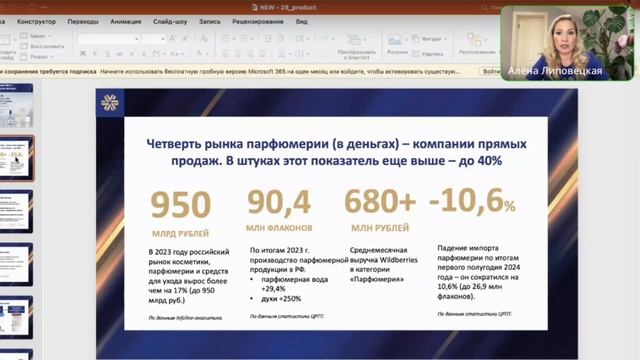The height and width of the screenshot is (360, 640).
Task: Open the Макет layout dropdown
Action: coord(36,36)
